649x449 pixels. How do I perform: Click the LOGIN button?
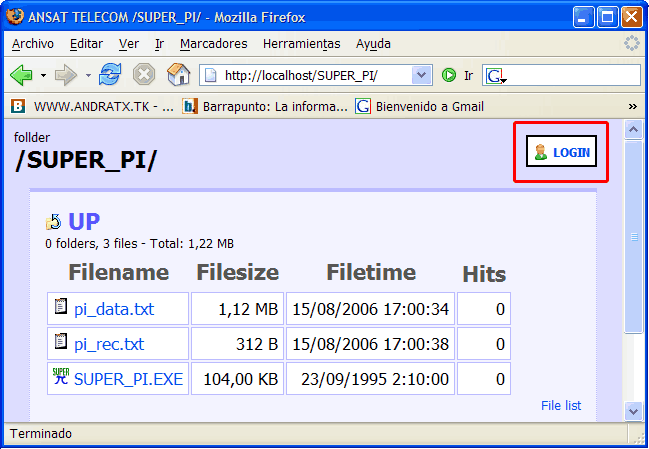point(561,152)
